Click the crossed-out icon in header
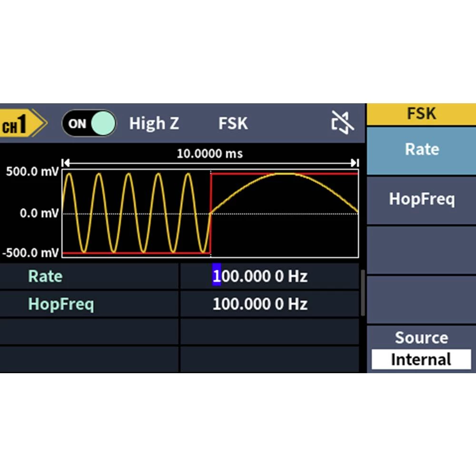This screenshot has width=476, height=476. click(343, 123)
